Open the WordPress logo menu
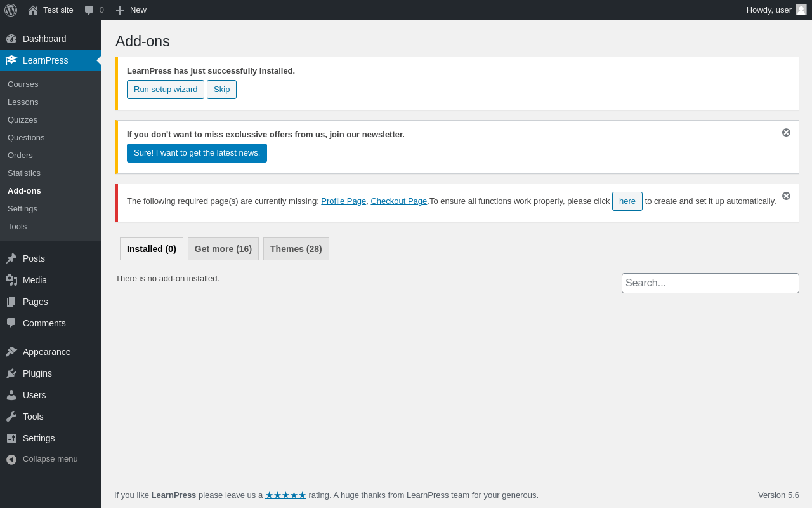 click(x=11, y=10)
